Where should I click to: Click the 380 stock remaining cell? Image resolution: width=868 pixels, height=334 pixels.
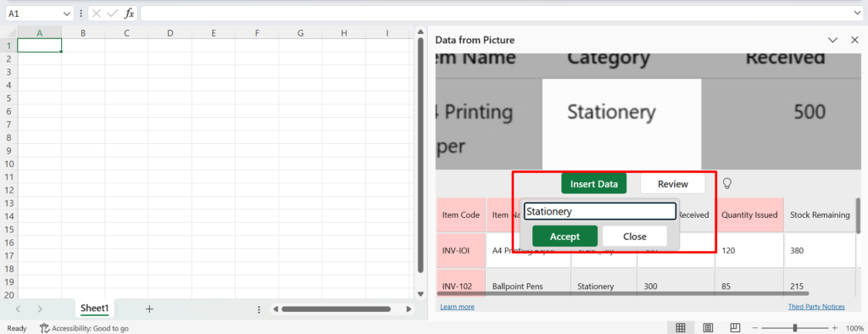tap(820, 250)
